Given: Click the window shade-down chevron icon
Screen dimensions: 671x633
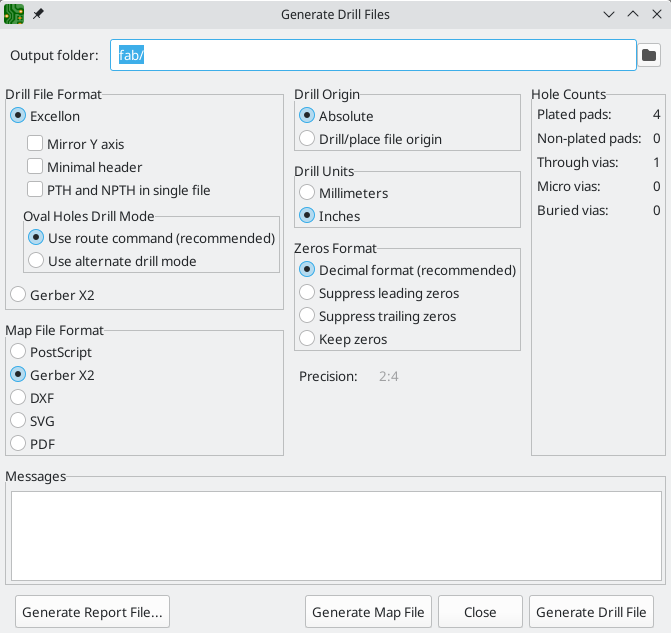Looking at the screenshot, I should pos(609,15).
